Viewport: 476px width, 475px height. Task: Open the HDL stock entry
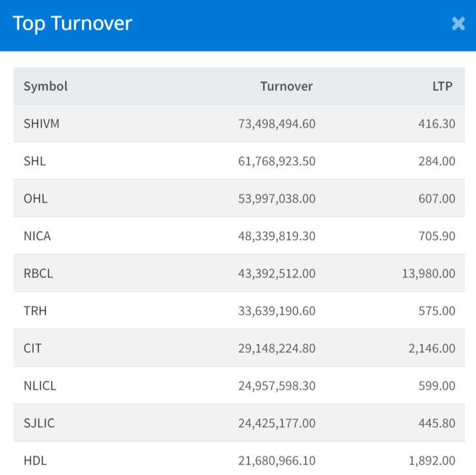coord(35,461)
